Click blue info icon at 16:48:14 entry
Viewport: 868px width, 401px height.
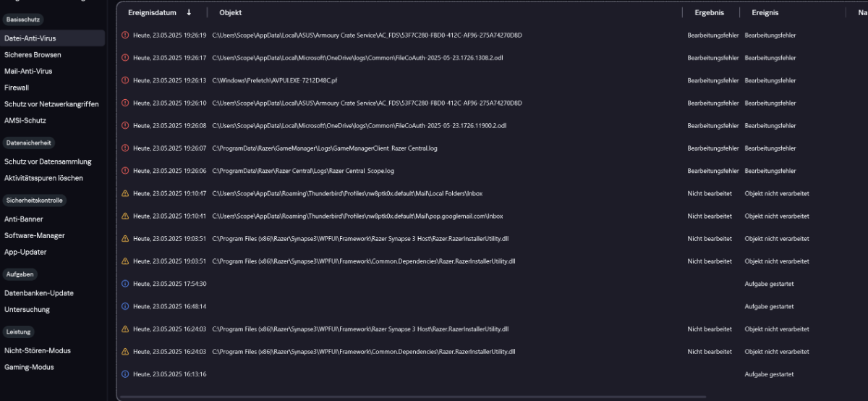pyautogui.click(x=125, y=306)
